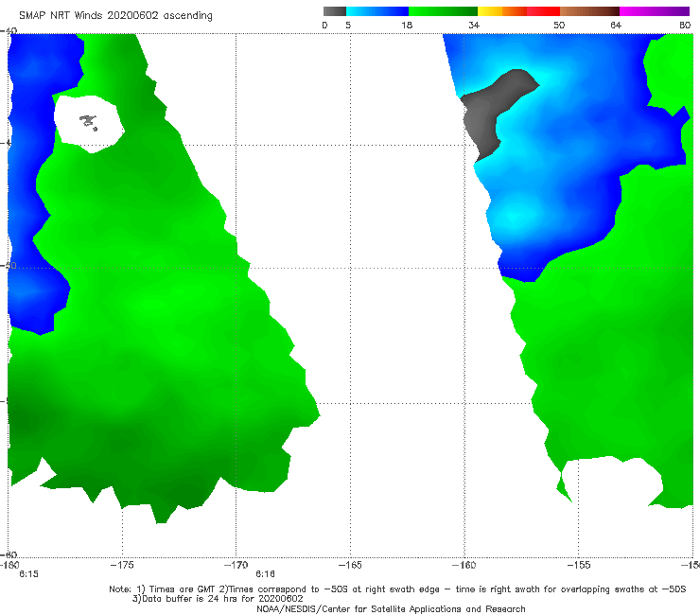
Task: Click the 'SMAP NRT Winds 20200602 ascending' title
Action: (x=115, y=15)
